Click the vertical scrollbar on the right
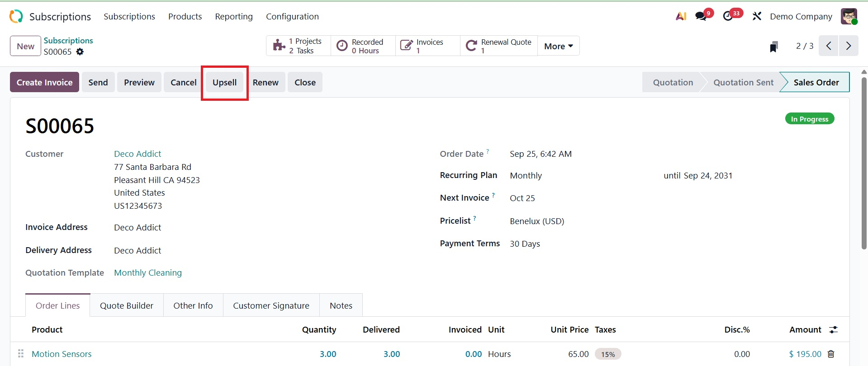The height and width of the screenshot is (366, 868). [864, 163]
